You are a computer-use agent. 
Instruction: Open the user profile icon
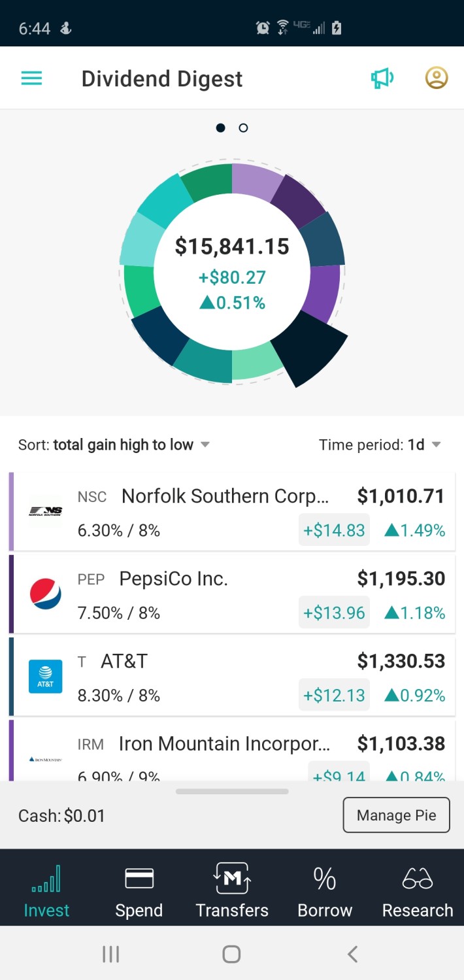point(437,78)
